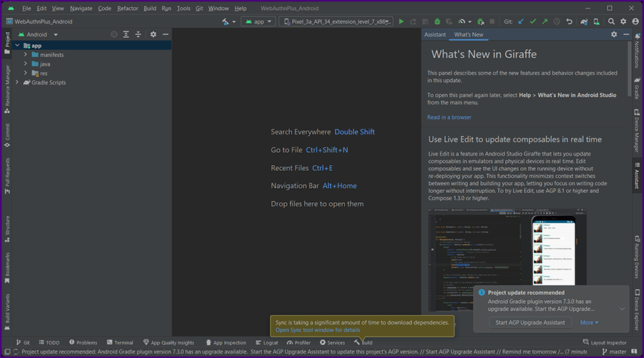Screen dimensions: 644x358
Task: Open Assistant panel settings gear
Action: (614, 34)
